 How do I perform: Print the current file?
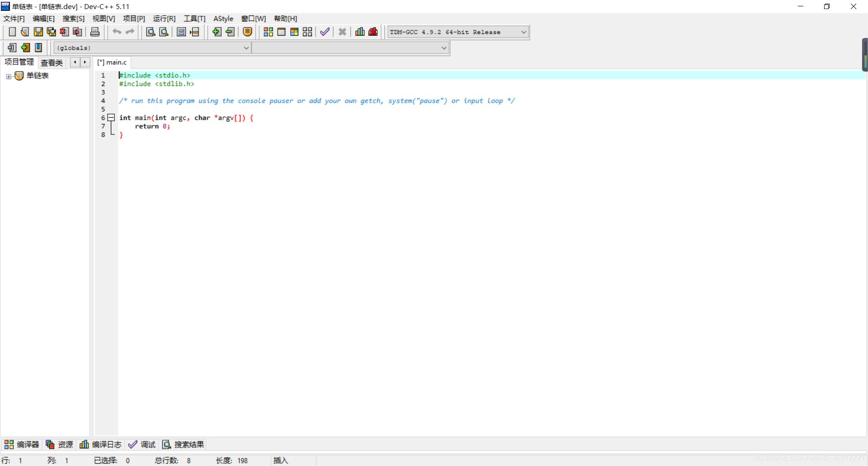(x=95, y=32)
